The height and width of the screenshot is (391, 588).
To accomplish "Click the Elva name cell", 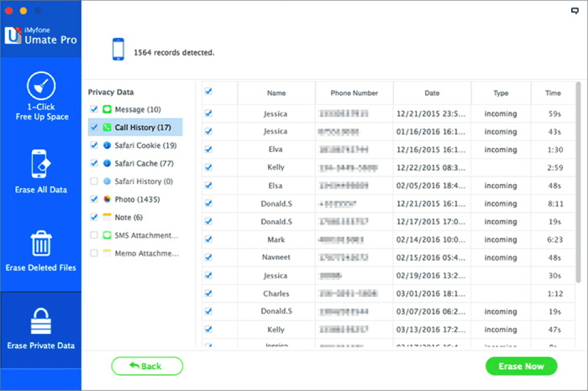I will (x=276, y=150).
